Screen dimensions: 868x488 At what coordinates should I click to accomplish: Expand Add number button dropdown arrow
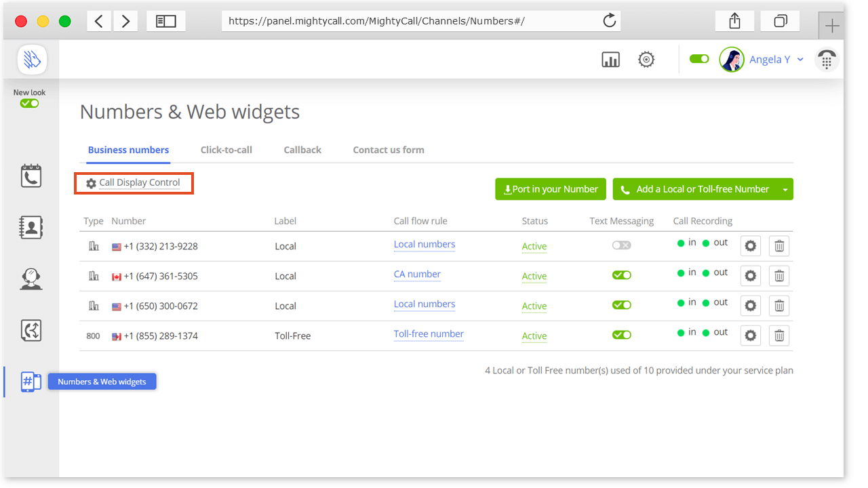[x=785, y=190]
